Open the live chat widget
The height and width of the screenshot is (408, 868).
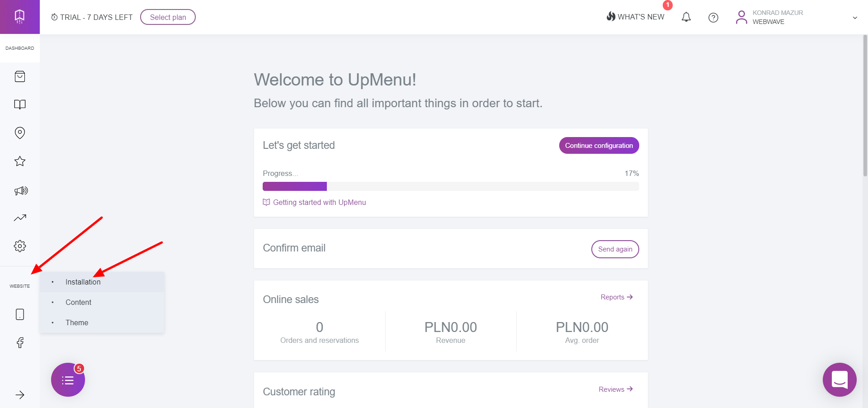(840, 380)
